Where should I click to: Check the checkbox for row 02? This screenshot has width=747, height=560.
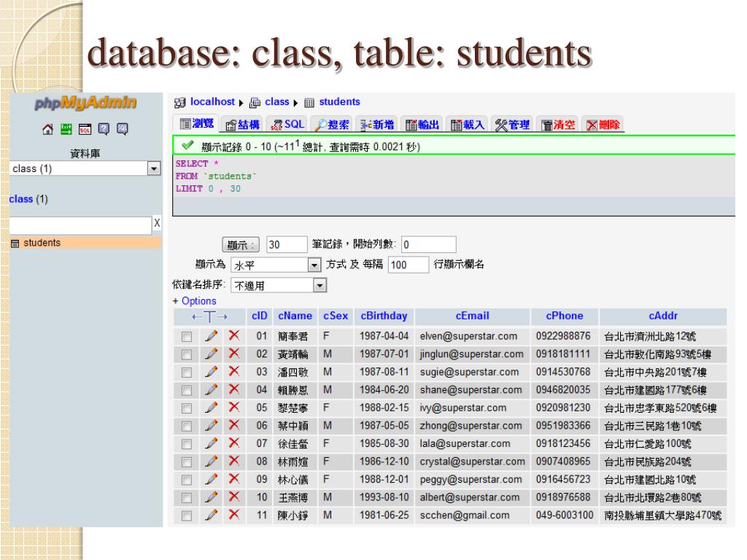188,354
